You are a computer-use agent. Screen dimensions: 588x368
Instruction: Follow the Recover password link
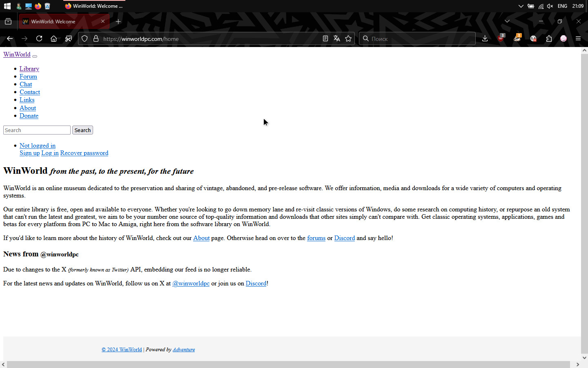point(84,153)
